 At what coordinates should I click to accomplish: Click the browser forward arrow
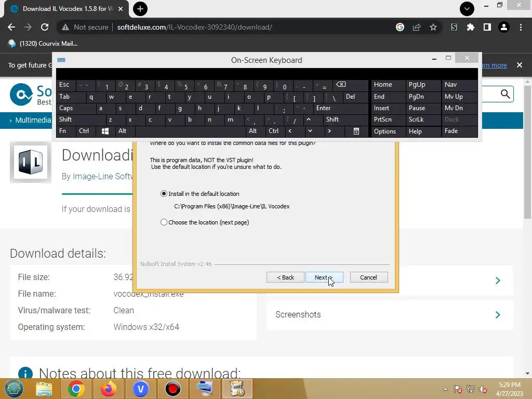coord(28,27)
